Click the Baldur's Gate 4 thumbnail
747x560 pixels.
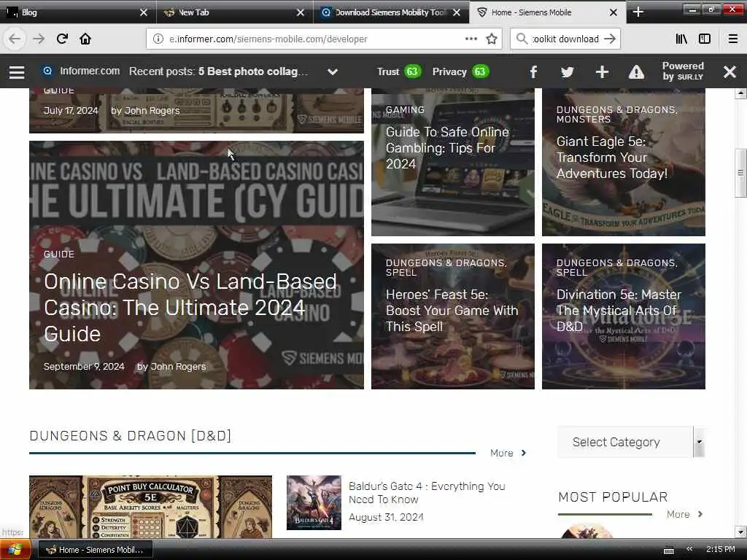click(x=314, y=502)
